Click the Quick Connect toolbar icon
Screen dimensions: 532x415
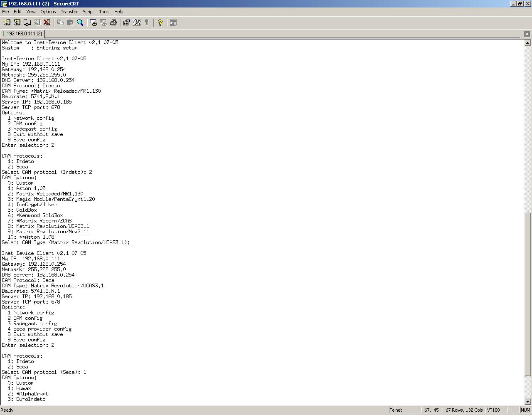(x=17, y=22)
